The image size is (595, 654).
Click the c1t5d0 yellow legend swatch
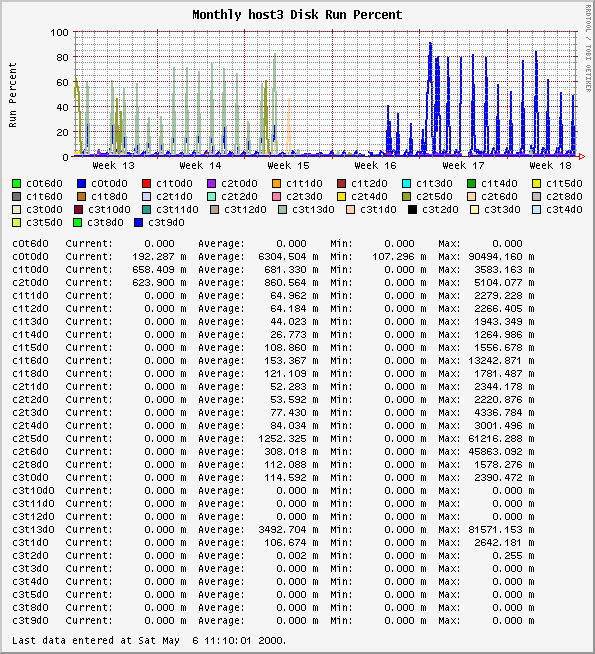click(537, 183)
